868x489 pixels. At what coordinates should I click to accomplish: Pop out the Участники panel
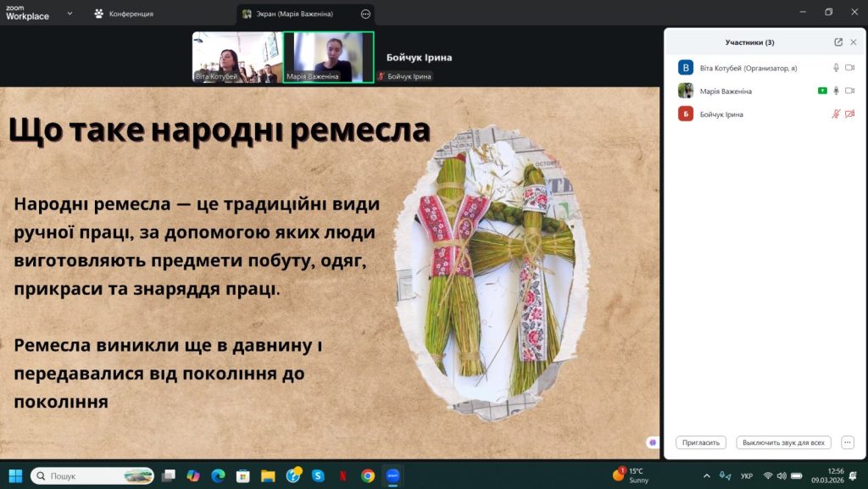[838, 42]
